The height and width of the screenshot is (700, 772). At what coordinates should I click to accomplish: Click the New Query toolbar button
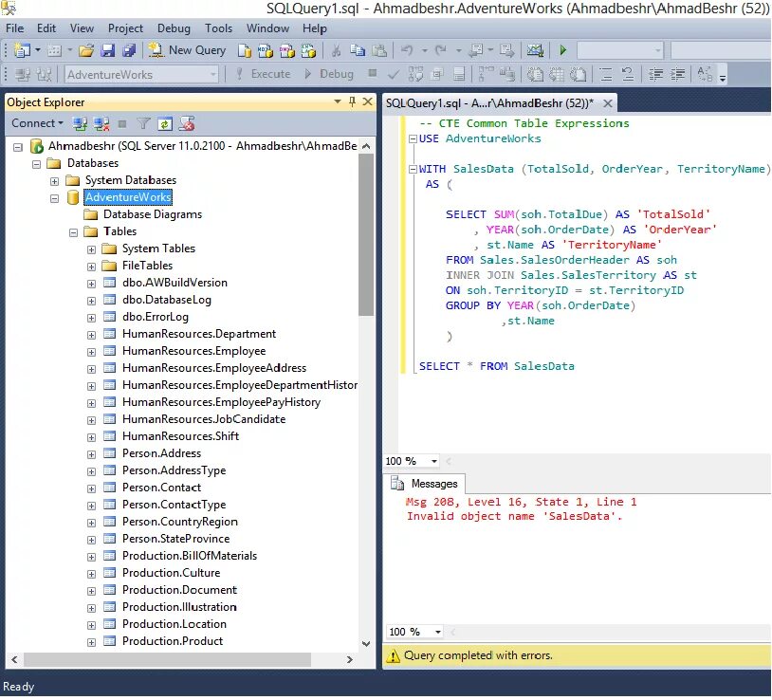(187, 50)
